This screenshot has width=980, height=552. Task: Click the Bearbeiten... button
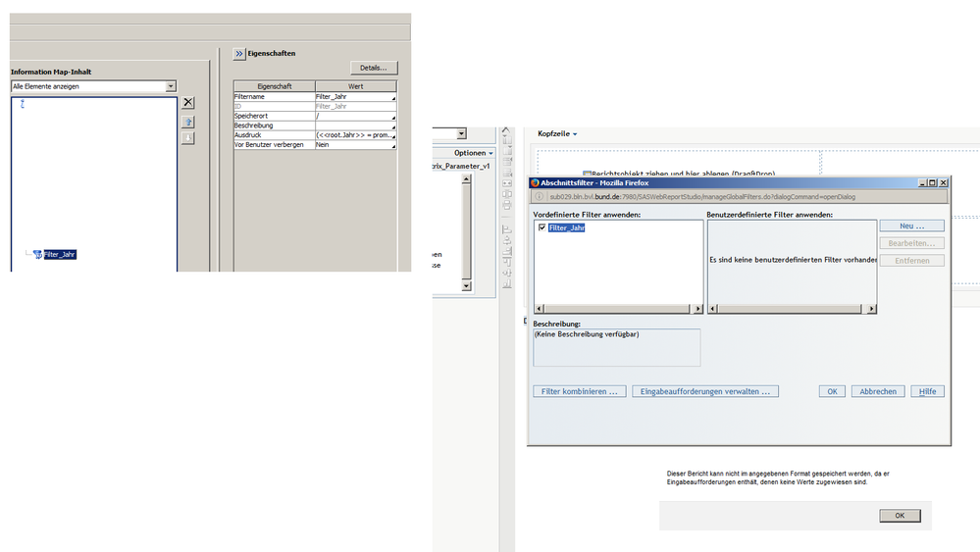point(912,243)
